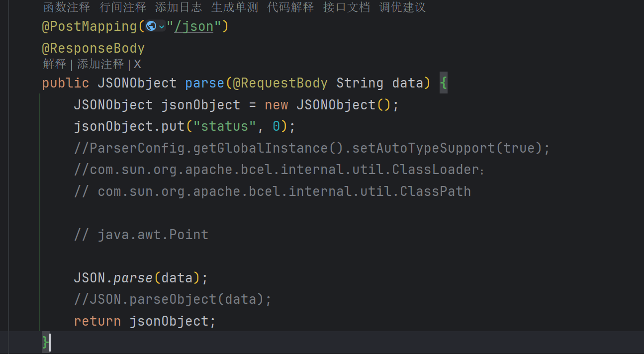Open 接口文档 from the code actions
Screen dimensions: 644x354
[x=347, y=7]
